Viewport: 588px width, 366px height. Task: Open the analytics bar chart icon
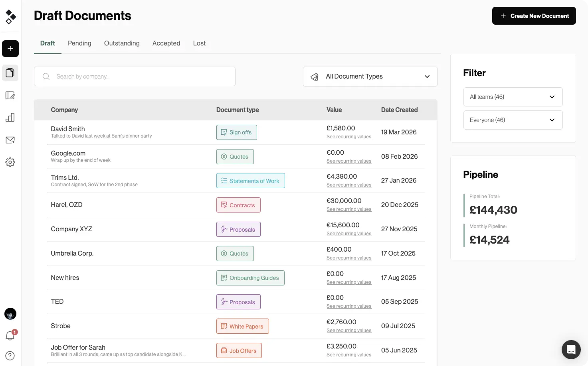[10, 118]
